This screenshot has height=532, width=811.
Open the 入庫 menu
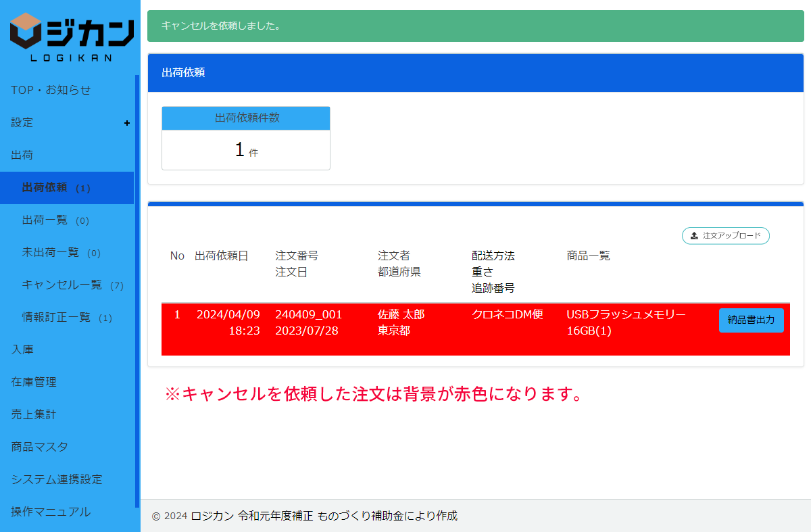[x=22, y=349]
